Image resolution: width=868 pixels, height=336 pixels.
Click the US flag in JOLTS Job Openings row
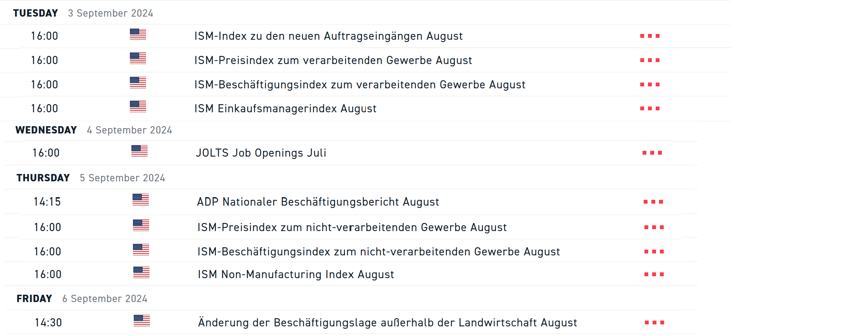coord(140,151)
